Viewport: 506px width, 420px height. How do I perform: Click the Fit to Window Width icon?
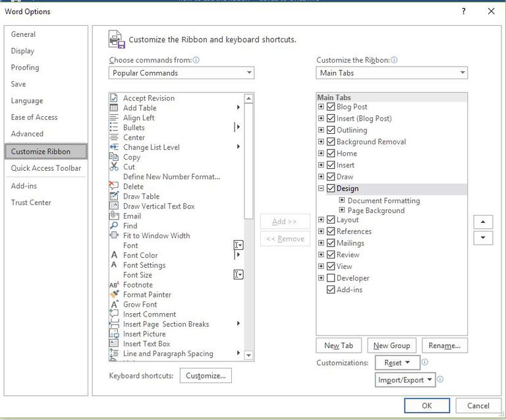click(x=114, y=235)
